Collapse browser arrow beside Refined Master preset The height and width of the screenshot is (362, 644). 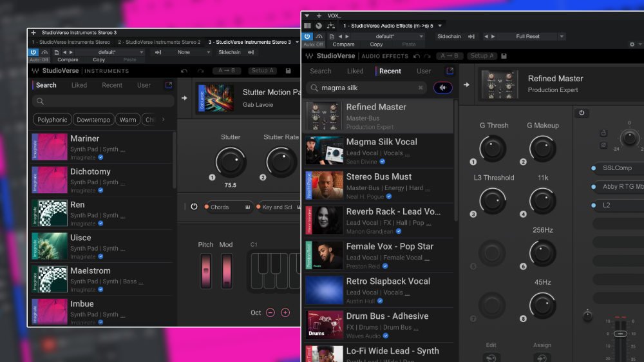tap(466, 84)
